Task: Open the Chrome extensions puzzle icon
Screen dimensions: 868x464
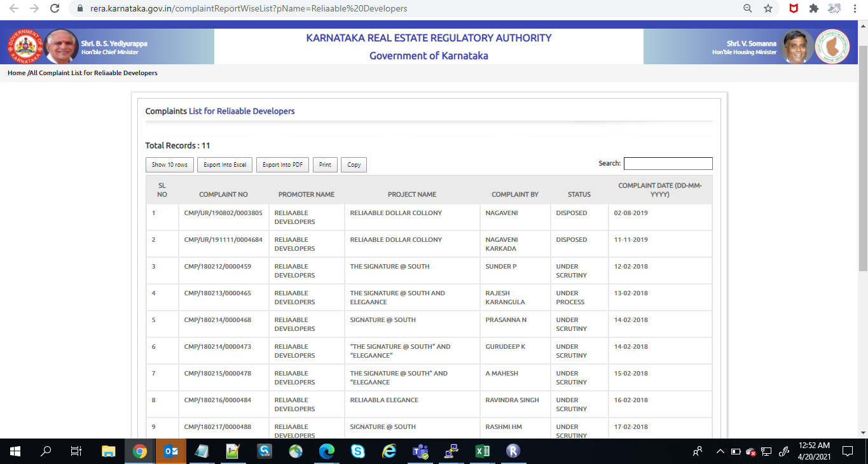Action: [813, 9]
